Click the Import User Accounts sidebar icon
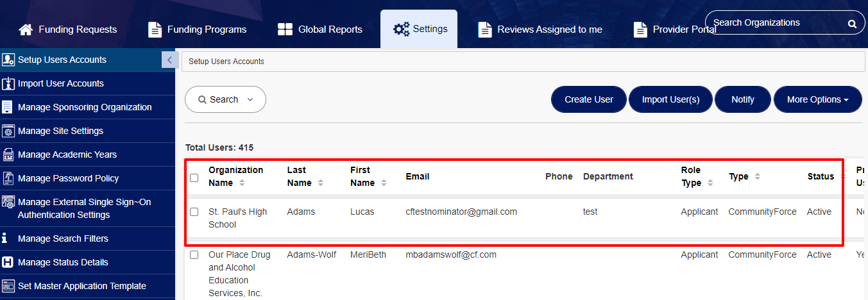This screenshot has width=868, height=300. click(x=8, y=83)
